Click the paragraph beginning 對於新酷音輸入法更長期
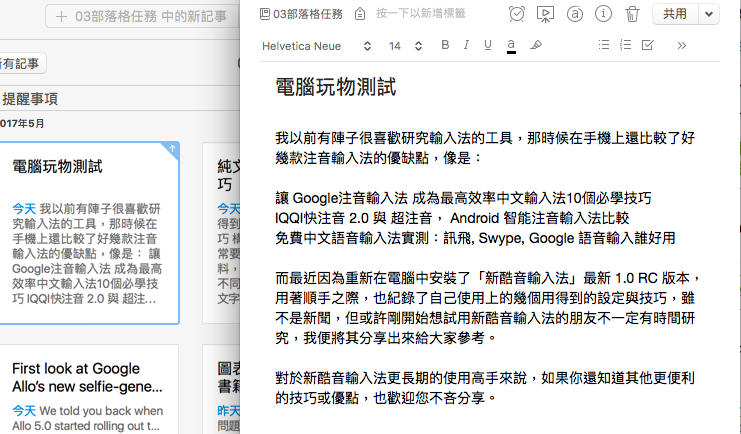Viewport: 741px width, 434px height. pos(485,388)
